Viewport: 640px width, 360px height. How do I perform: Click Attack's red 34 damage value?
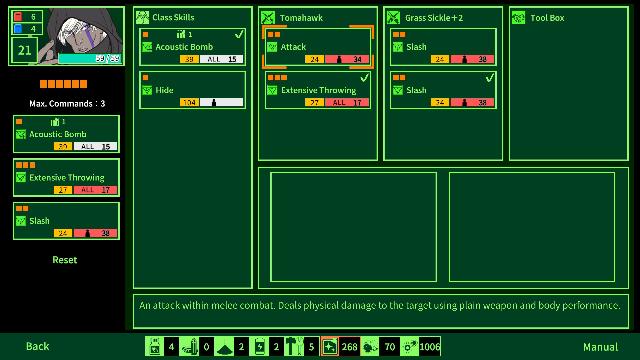[x=357, y=59]
